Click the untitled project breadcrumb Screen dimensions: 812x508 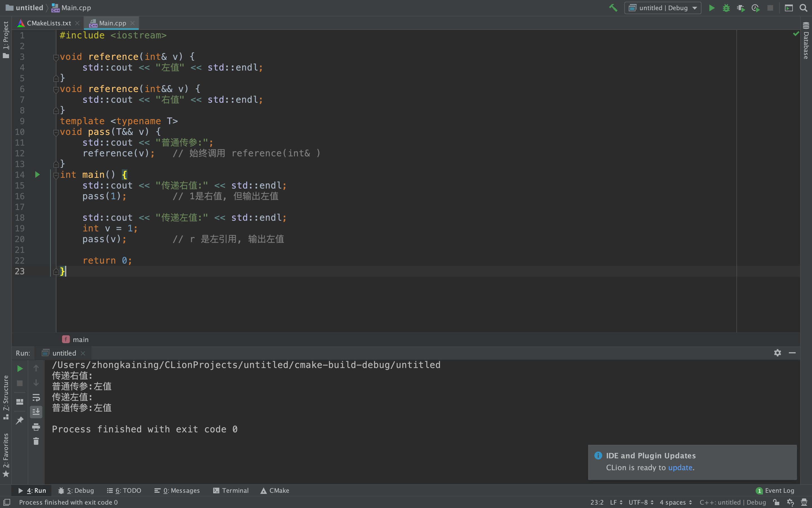(25, 8)
